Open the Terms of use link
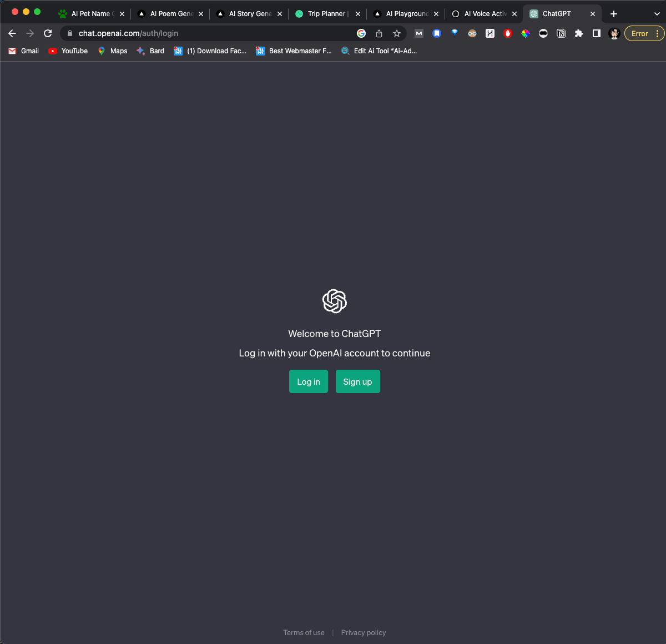The width and height of the screenshot is (666, 644). (304, 632)
